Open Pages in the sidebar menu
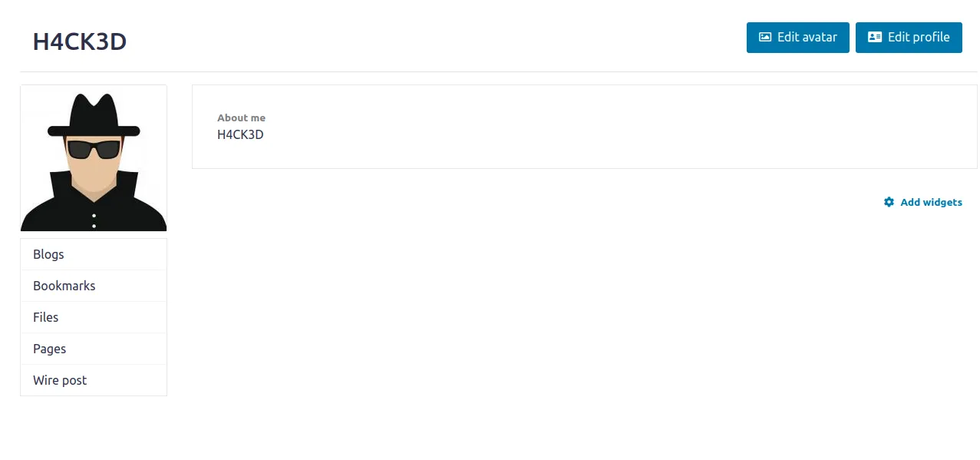This screenshot has height=460, width=980. click(x=50, y=349)
